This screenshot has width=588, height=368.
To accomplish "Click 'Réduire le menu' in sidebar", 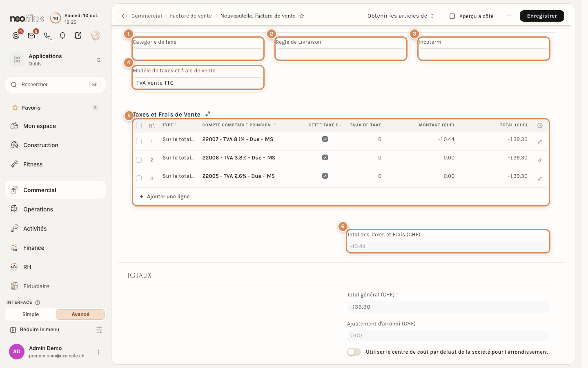I will tap(35, 330).
